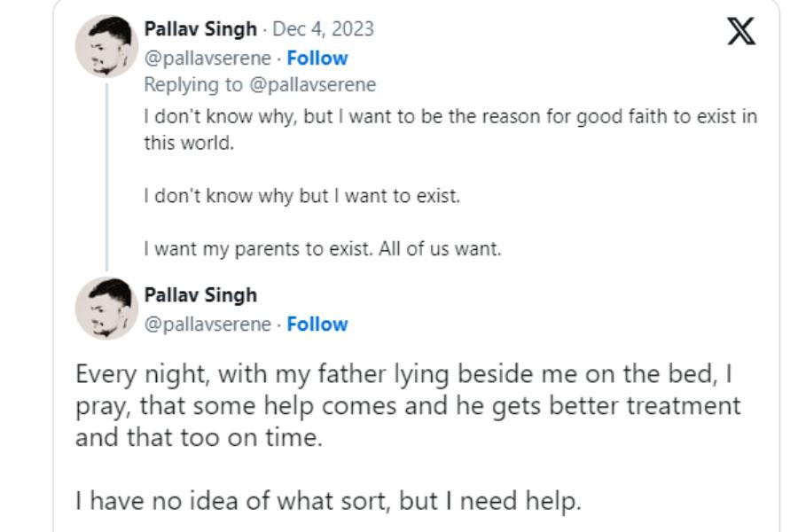Click the "Replying to" label
The image size is (798, 532).
192,85
